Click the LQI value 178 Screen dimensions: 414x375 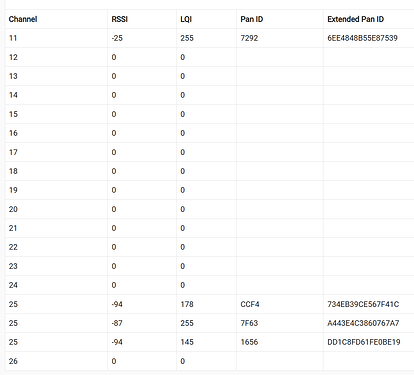(x=187, y=304)
